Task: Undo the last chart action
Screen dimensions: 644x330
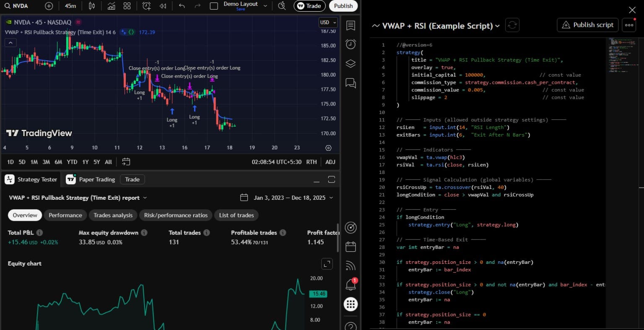Action: pyautogui.click(x=182, y=6)
